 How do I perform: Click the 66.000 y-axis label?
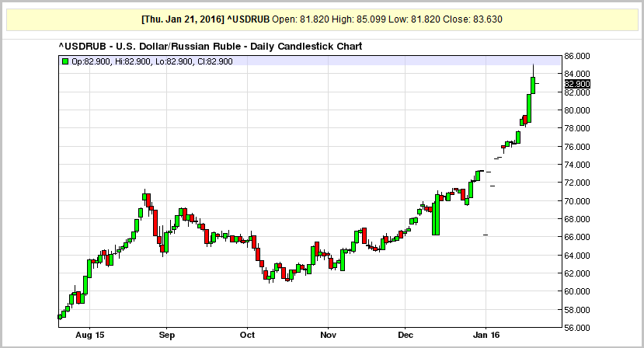pos(577,237)
